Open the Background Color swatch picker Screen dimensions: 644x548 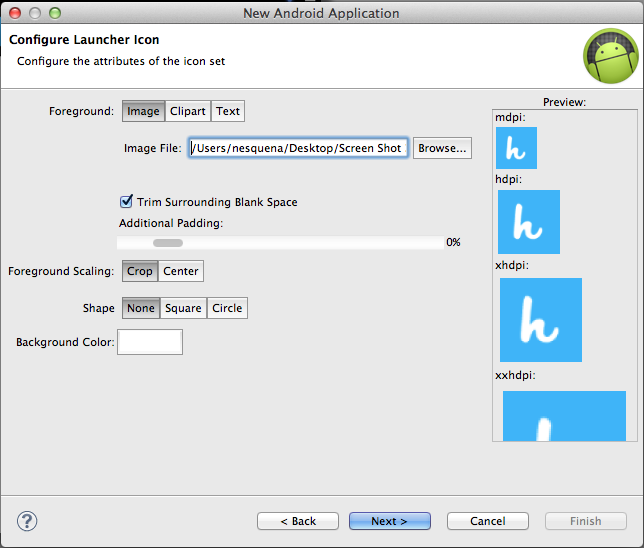[x=150, y=342]
